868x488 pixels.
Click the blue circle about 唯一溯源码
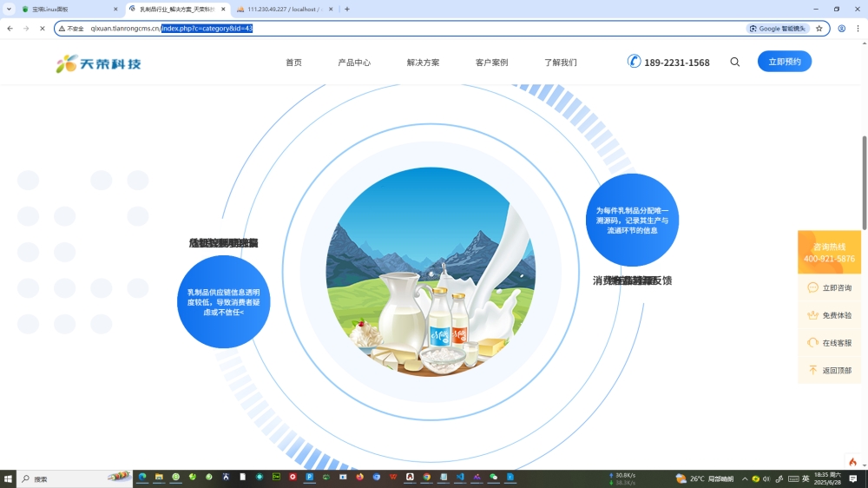point(632,220)
